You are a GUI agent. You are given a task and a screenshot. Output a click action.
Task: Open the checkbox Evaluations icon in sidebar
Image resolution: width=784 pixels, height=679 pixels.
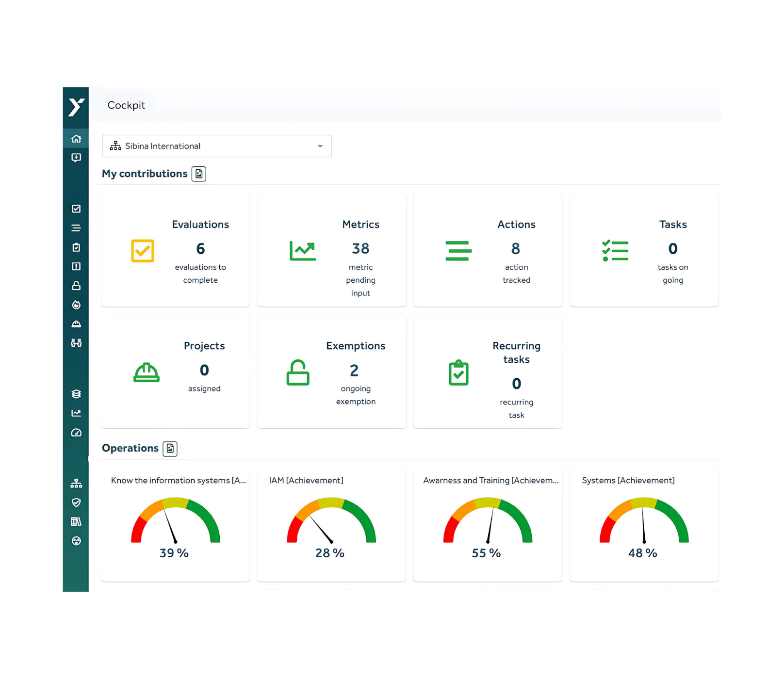click(x=76, y=209)
